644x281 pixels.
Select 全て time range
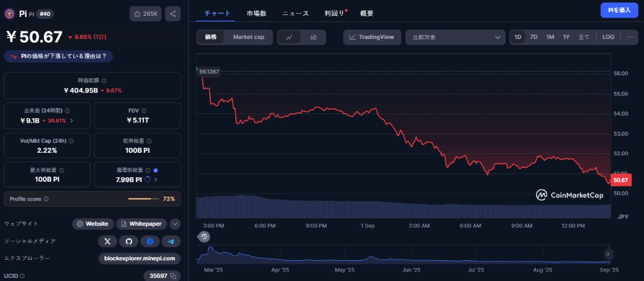coord(584,37)
